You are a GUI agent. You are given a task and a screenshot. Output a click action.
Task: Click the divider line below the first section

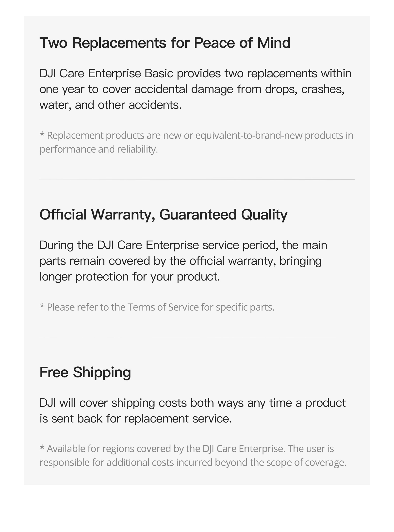coord(197,179)
